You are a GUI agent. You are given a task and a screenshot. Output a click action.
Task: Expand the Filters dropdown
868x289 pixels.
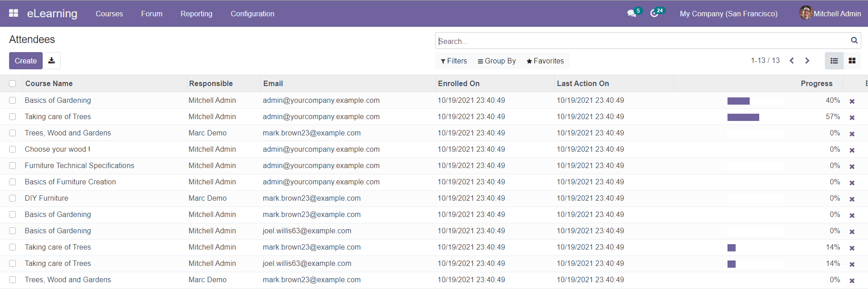pyautogui.click(x=454, y=61)
